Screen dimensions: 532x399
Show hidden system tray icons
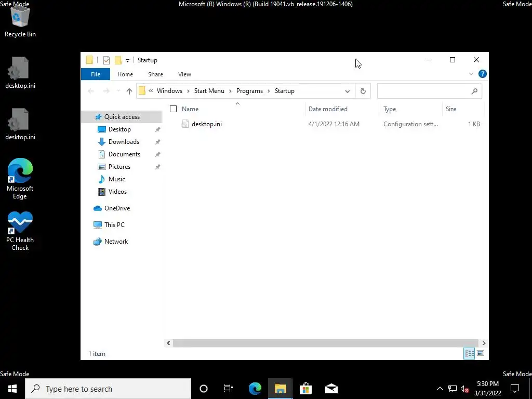tap(440, 389)
